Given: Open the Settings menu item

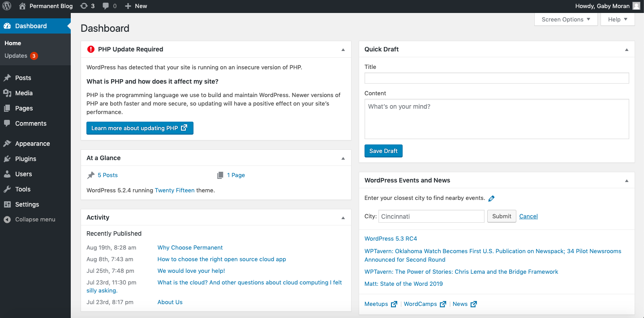Looking at the screenshot, I should pos(27,204).
